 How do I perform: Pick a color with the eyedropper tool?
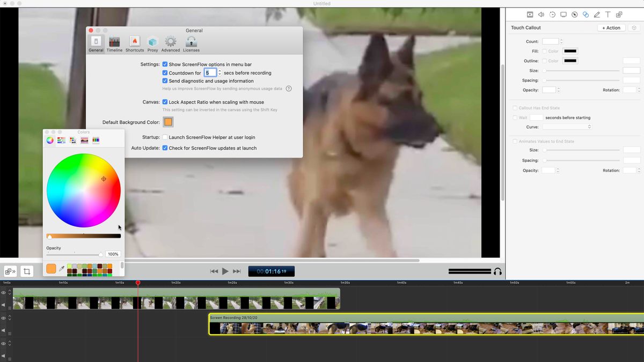point(61,268)
